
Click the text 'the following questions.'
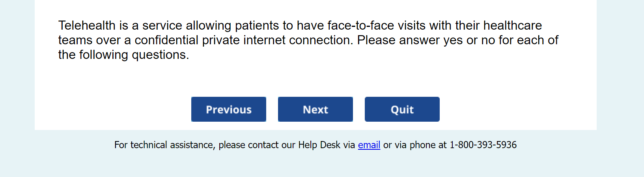pyautogui.click(x=123, y=55)
